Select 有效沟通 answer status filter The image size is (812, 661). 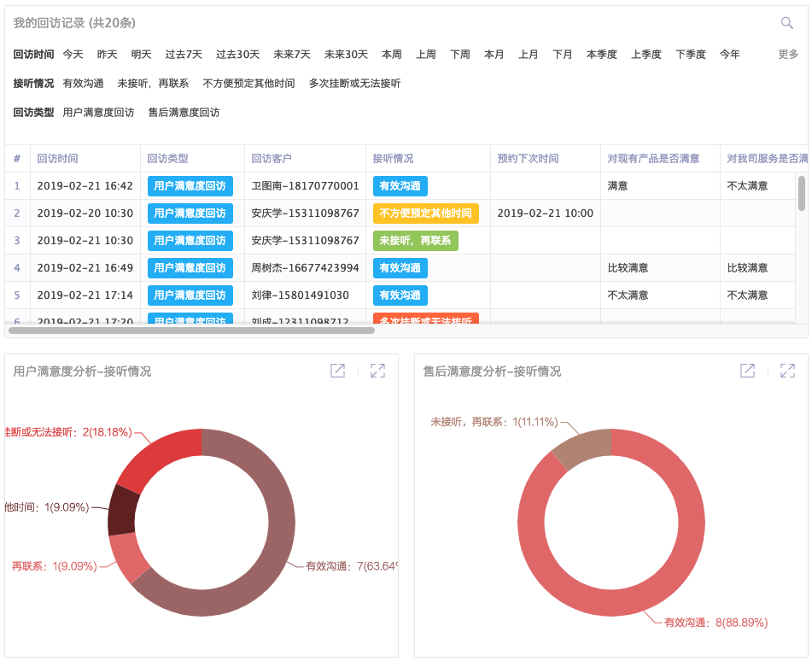83,83
